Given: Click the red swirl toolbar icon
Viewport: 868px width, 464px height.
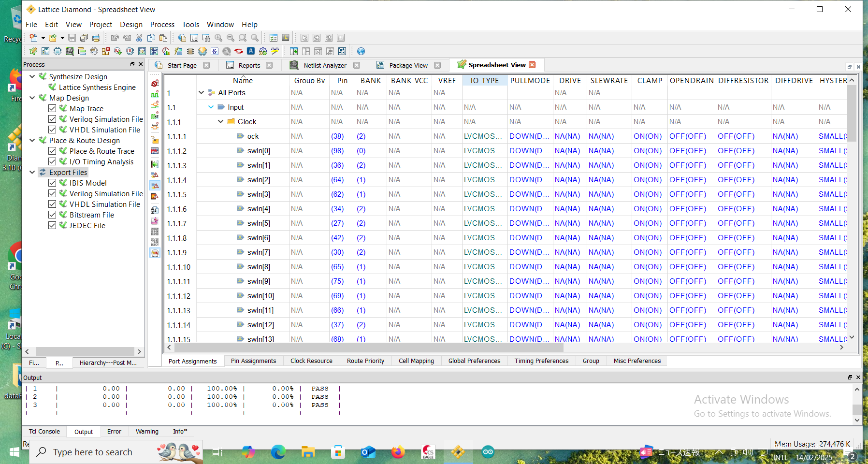Looking at the screenshot, I should (239, 51).
